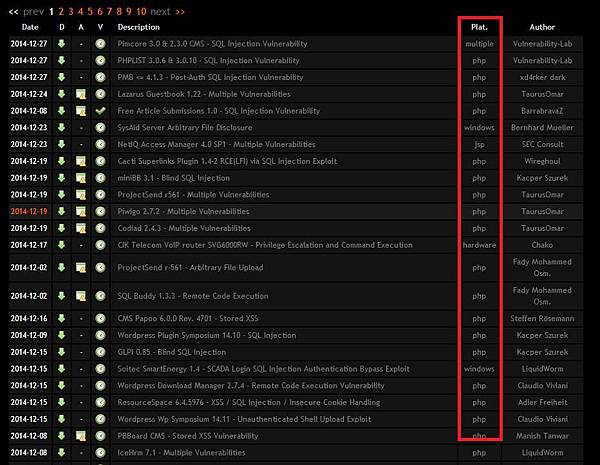This screenshot has height=465, width=600.
Task: Open 'SQL Buddy 1.3.3 - Remote Code Execution'
Action: (x=193, y=296)
